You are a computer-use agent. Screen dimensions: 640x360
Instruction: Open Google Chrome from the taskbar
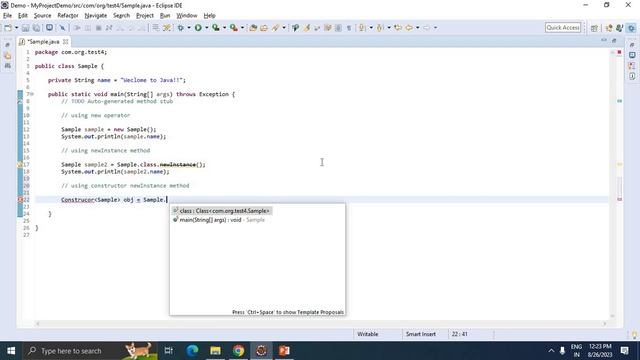tap(238, 351)
